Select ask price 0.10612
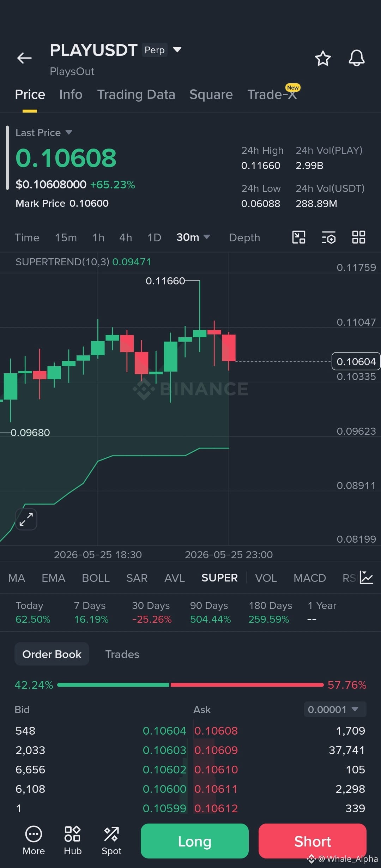Image resolution: width=381 pixels, height=868 pixels. [216, 808]
